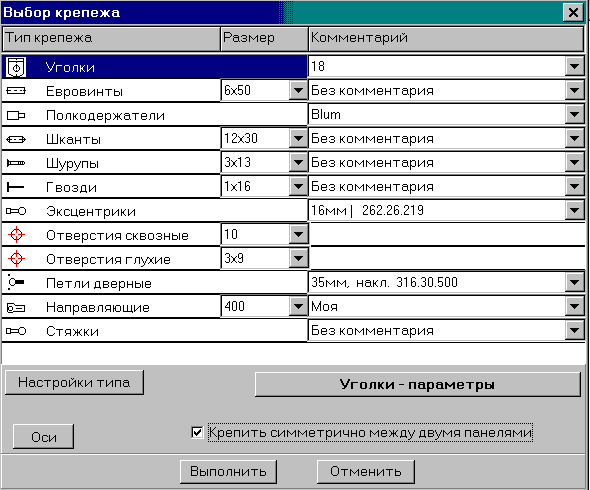Click the Отменить button
Image resolution: width=590 pixels, height=490 pixels.
coord(366,472)
